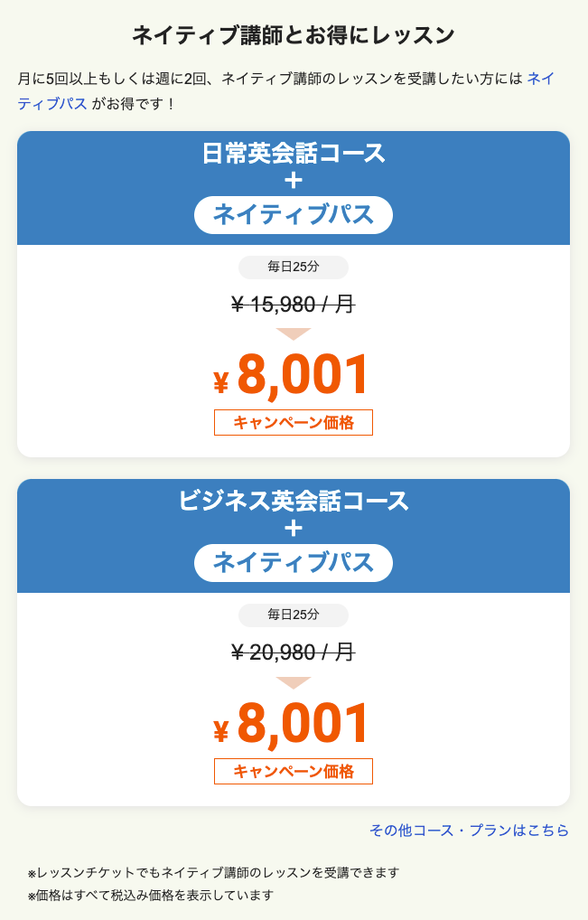This screenshot has width=588, height=920.
Task: Click the down arrow below ¥15,980 price
Action: [x=294, y=333]
